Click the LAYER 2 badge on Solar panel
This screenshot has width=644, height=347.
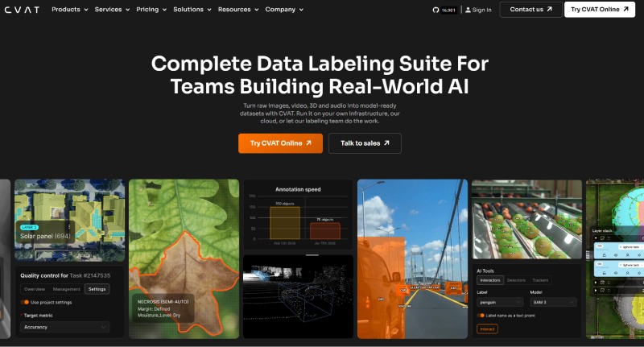(x=29, y=227)
